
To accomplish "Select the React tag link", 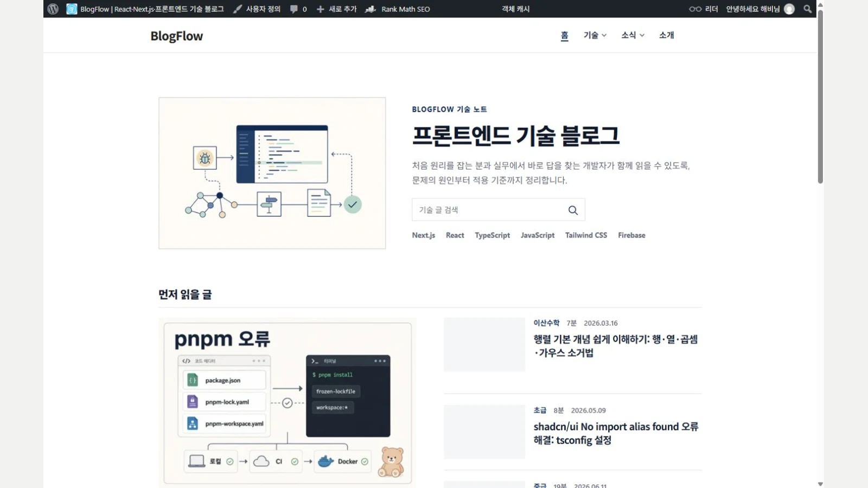I will [455, 235].
